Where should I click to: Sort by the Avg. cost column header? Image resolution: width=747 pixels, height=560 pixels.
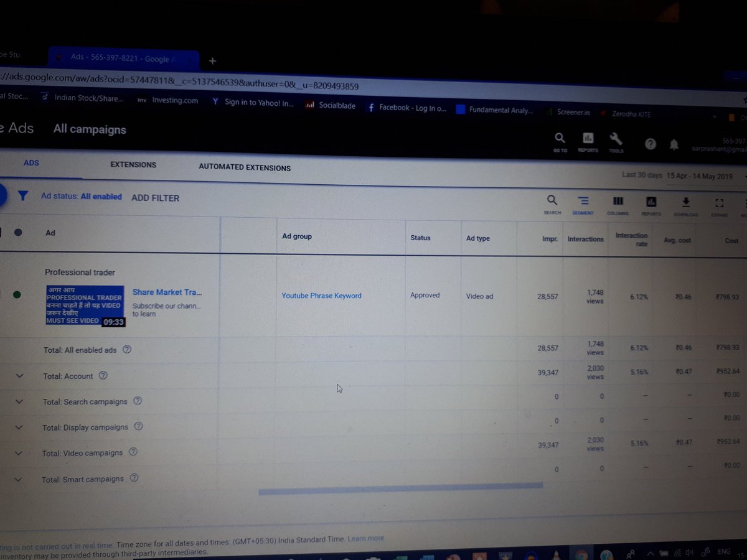click(676, 240)
